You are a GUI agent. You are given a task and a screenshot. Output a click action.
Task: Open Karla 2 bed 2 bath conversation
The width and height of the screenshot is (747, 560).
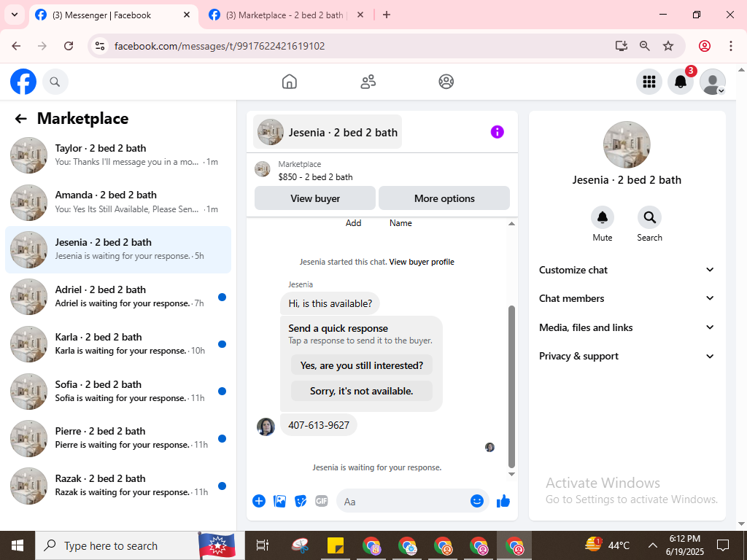point(118,344)
